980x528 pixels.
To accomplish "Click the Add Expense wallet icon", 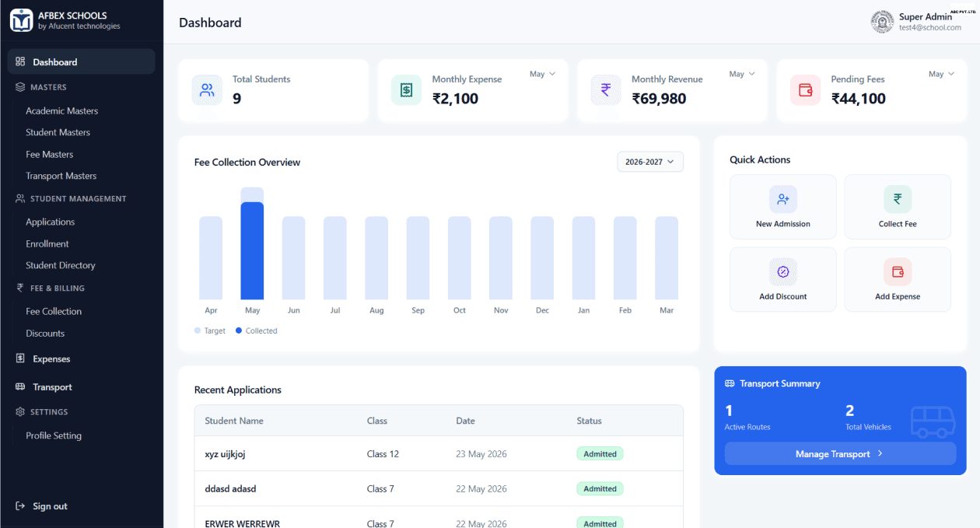I will [898, 272].
